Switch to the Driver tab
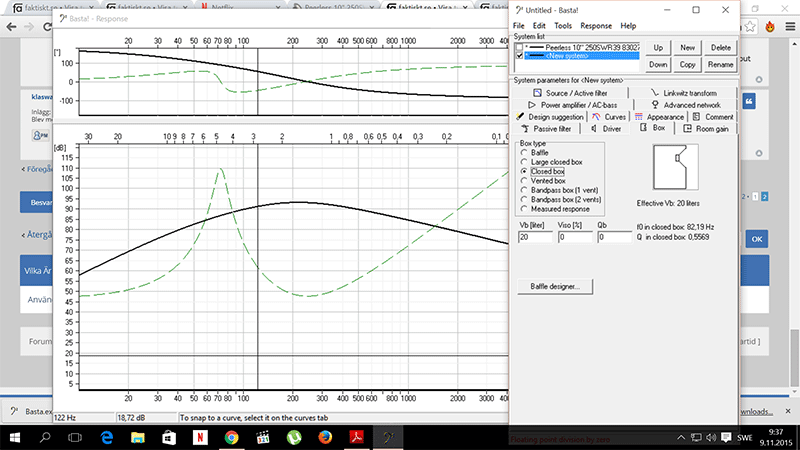800x450 pixels. coord(605,128)
